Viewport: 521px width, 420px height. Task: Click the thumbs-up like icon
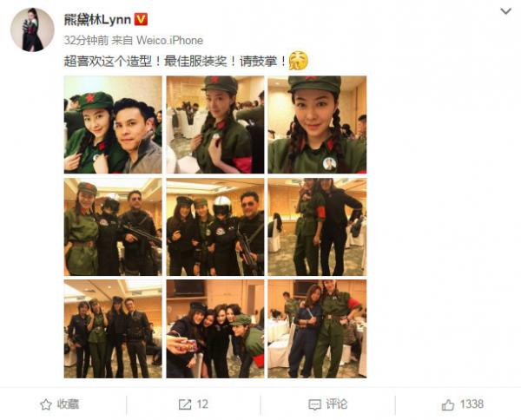pyautogui.click(x=447, y=404)
